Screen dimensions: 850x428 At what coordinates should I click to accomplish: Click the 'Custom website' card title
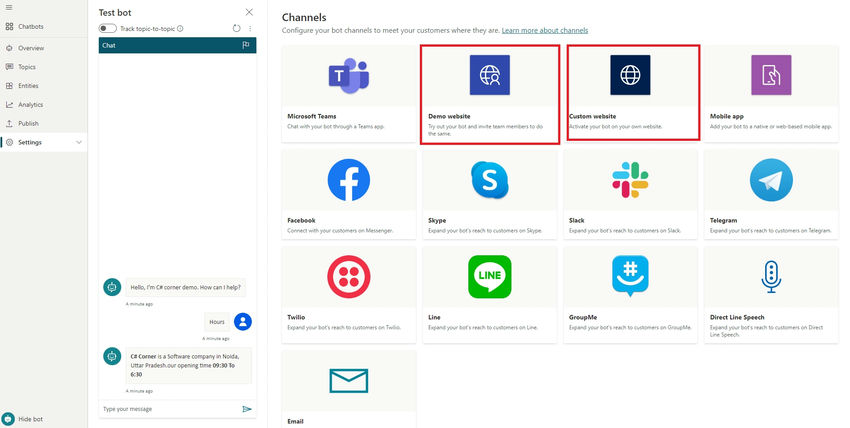click(593, 116)
